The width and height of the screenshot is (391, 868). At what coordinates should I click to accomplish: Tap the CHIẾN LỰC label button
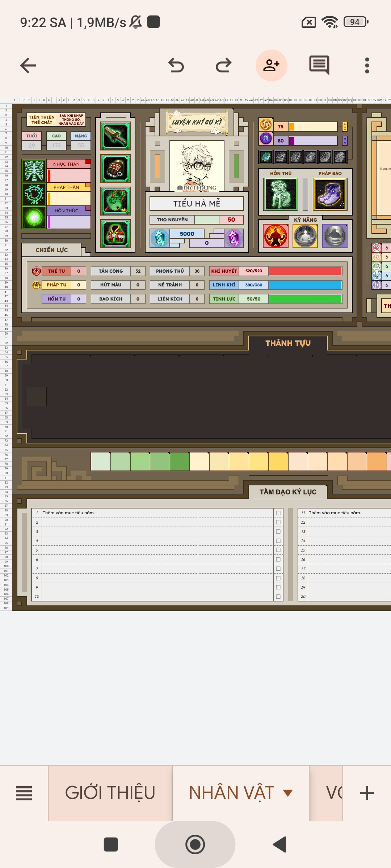click(52, 250)
